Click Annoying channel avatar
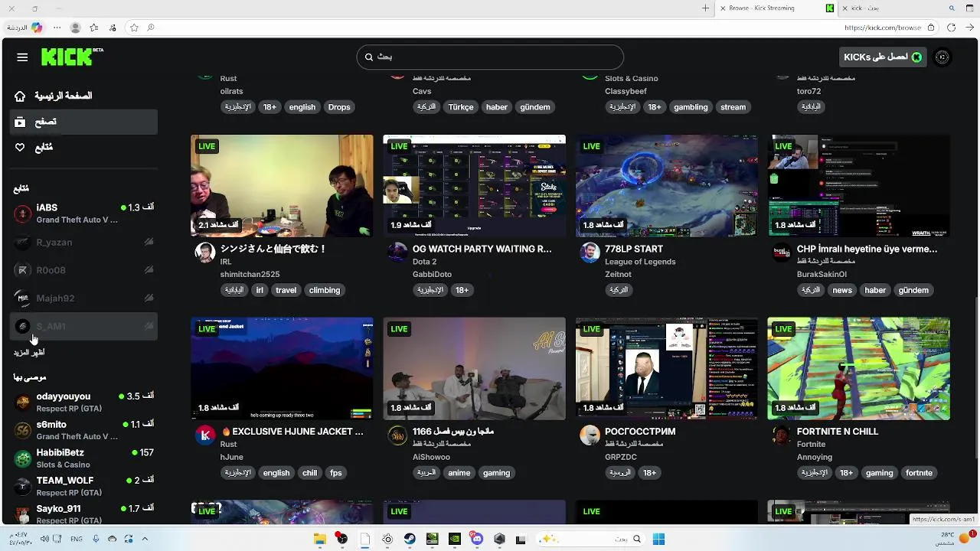Image resolution: width=980 pixels, height=551 pixels. point(782,435)
